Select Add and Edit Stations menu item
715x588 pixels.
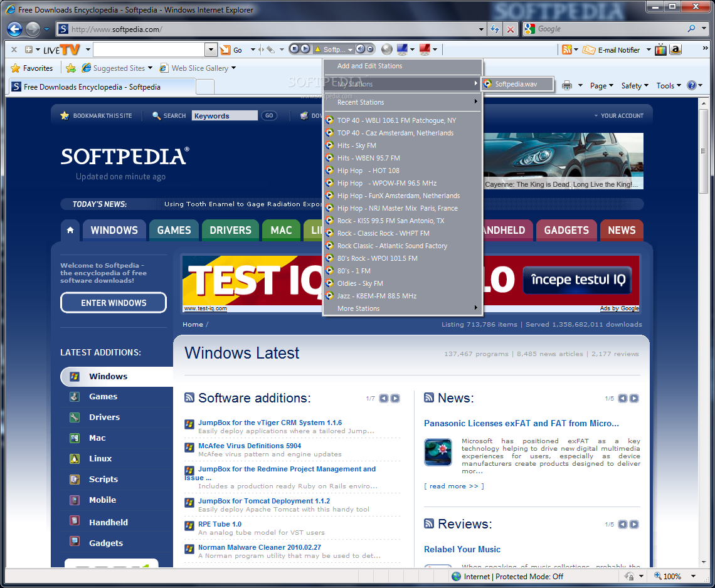tap(402, 66)
